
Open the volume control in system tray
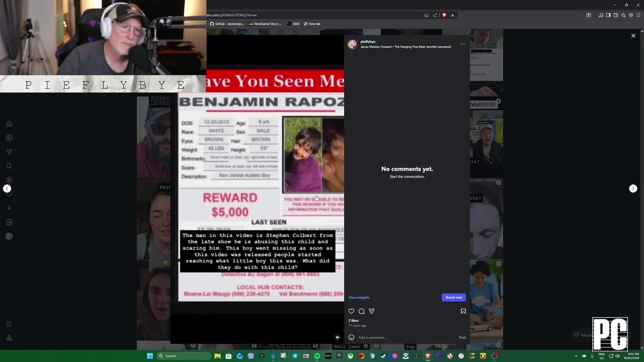coord(617,356)
